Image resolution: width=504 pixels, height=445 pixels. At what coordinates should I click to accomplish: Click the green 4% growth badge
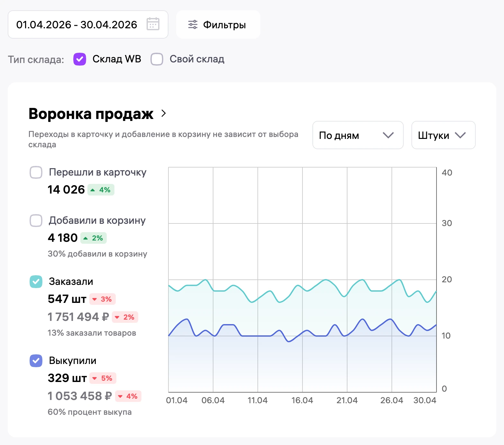(x=101, y=190)
